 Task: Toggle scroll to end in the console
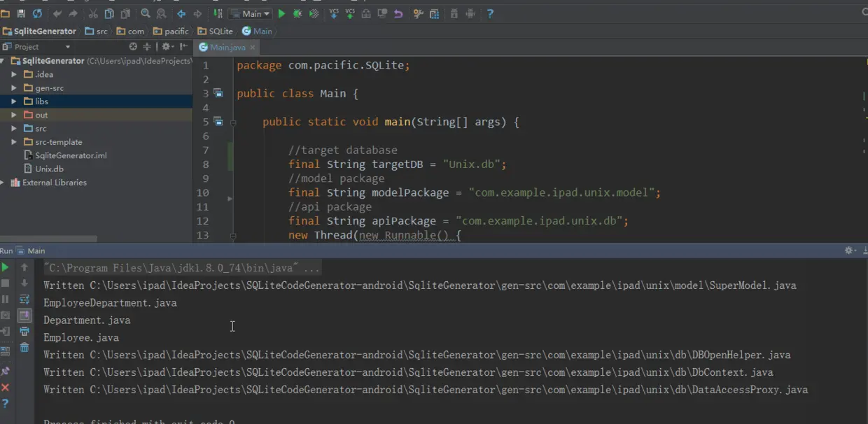pos(24,316)
